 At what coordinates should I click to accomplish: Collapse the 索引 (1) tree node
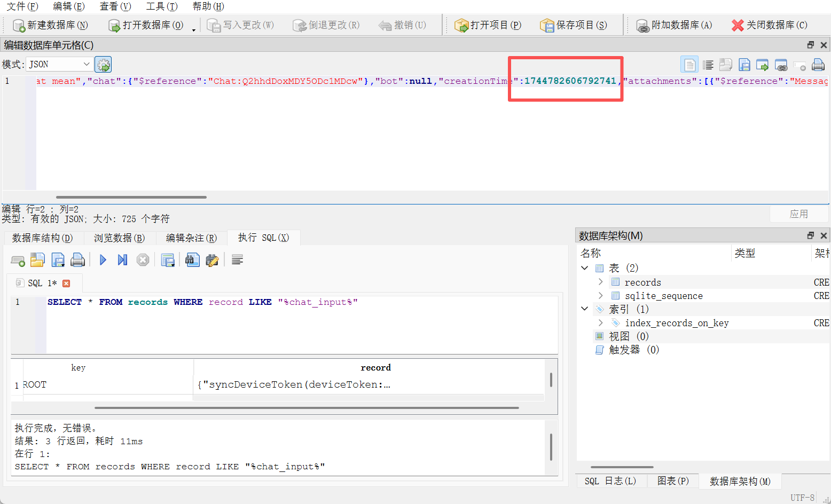[x=585, y=309]
